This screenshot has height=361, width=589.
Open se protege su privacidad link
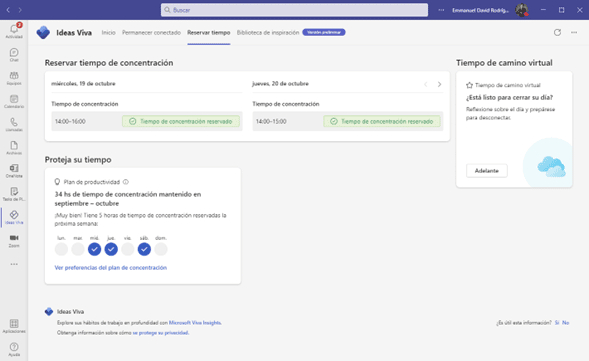[160, 332]
